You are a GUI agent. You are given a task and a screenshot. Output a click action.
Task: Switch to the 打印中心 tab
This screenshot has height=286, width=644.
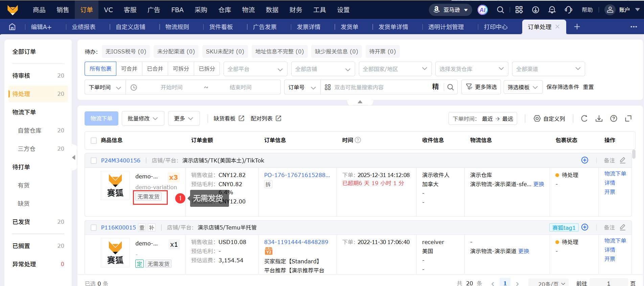click(x=496, y=27)
